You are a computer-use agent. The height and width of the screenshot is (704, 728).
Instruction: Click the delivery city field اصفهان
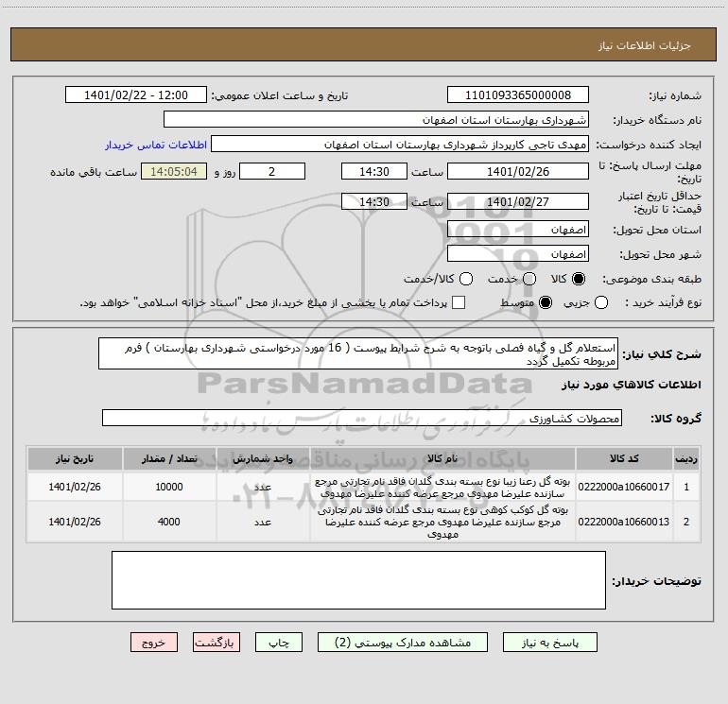pyautogui.click(x=518, y=254)
